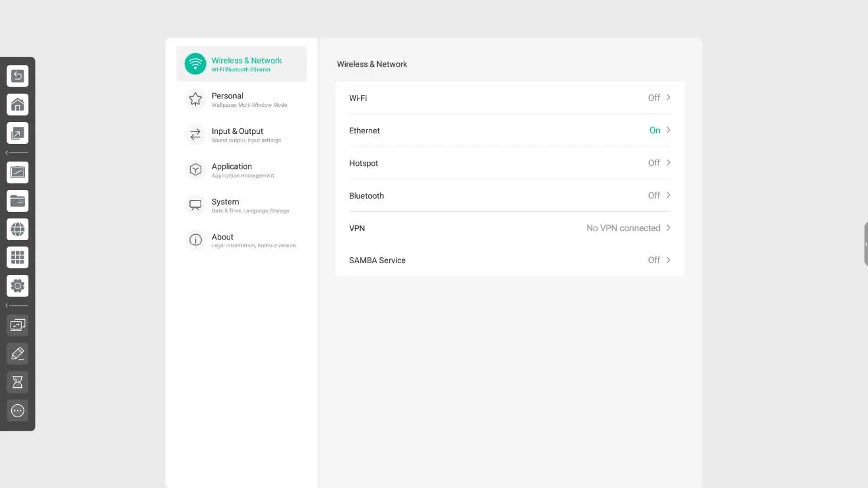Screen dimensions: 868x488
Task: Click the back arrow icon in sidebar
Action: 18,76
